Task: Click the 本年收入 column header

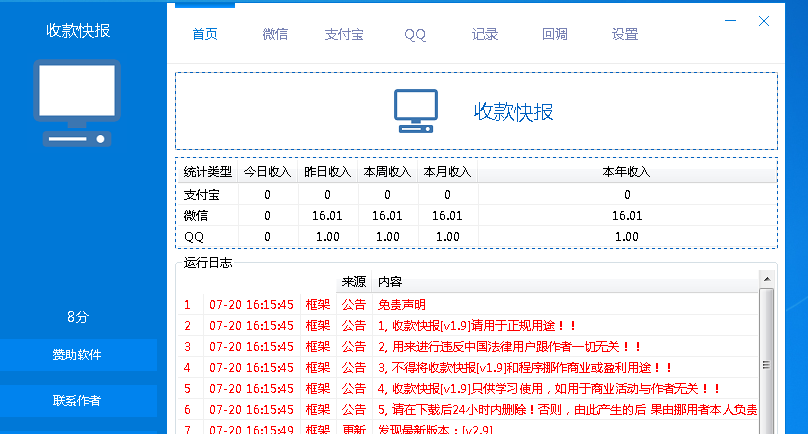Action: coord(627,172)
